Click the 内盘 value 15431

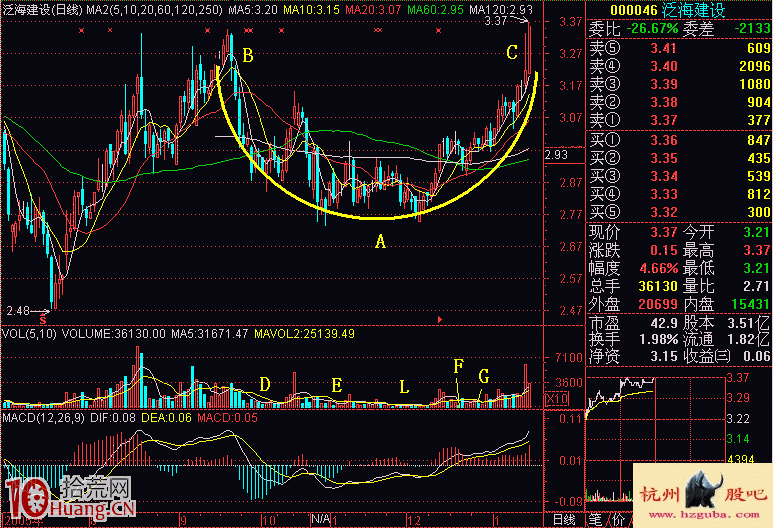pyautogui.click(x=750, y=304)
